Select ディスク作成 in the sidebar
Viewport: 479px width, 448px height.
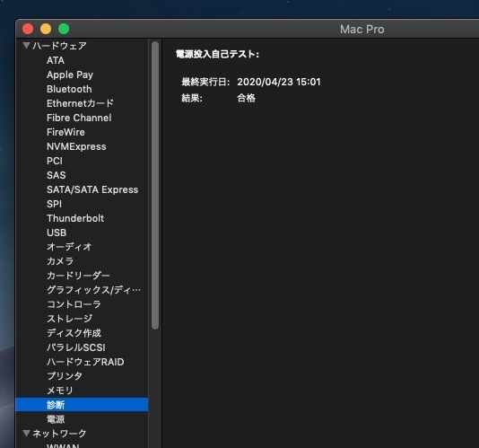pos(74,333)
